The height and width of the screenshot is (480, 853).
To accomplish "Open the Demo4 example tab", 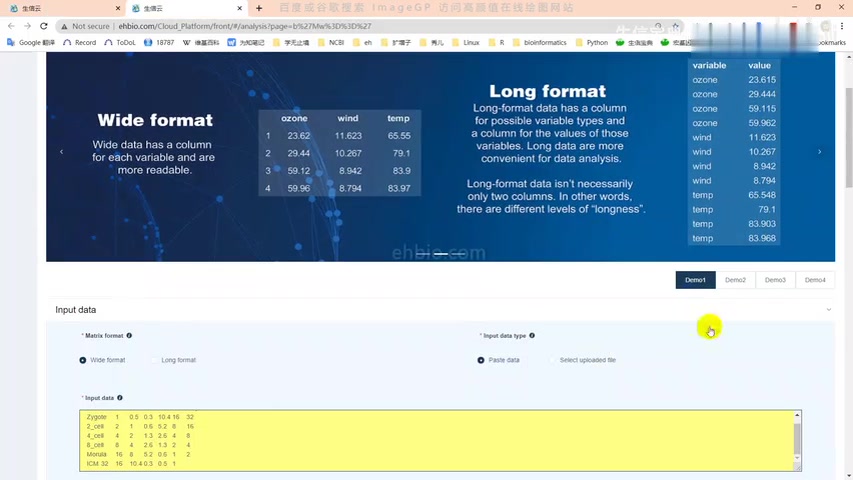I will click(x=815, y=280).
